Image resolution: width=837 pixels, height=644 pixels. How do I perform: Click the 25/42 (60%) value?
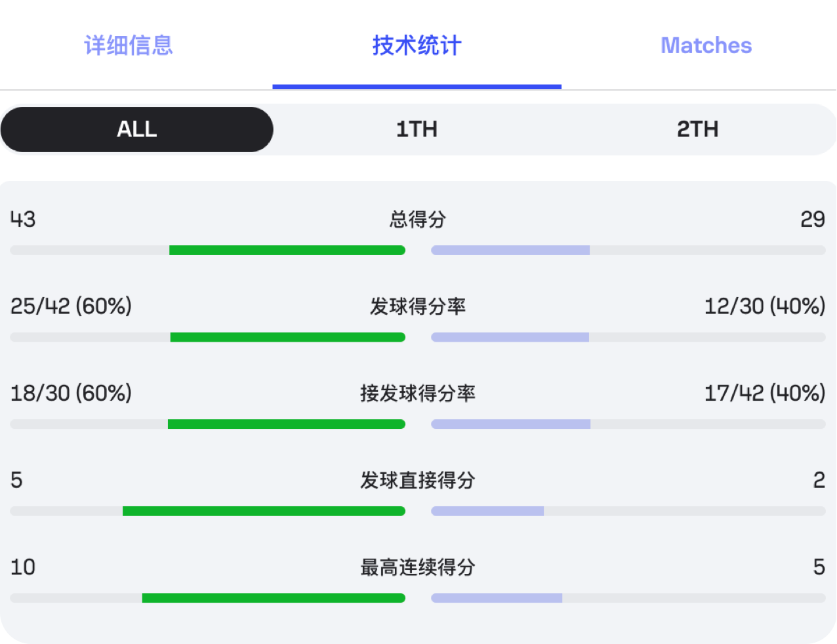click(71, 306)
